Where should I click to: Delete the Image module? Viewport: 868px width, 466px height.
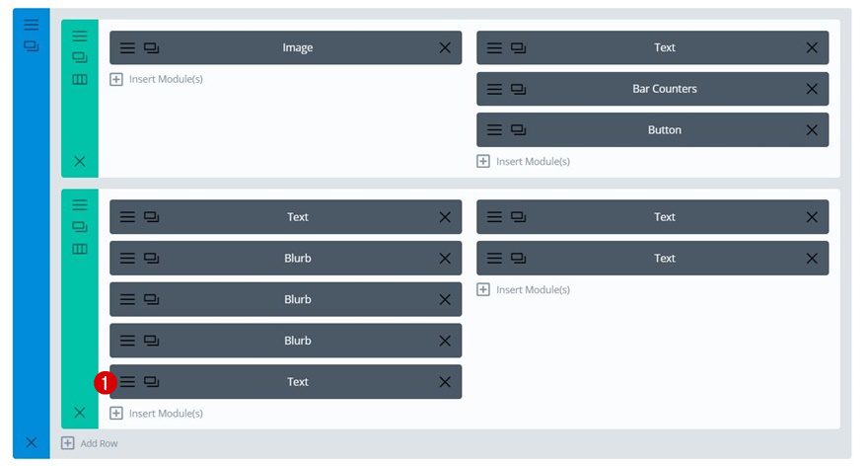coord(445,47)
